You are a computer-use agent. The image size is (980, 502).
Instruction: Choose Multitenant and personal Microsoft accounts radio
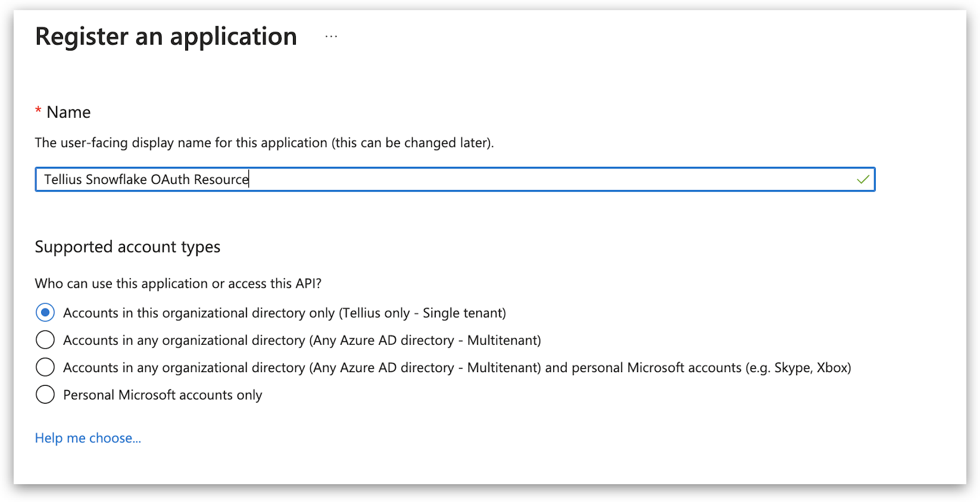click(45, 367)
